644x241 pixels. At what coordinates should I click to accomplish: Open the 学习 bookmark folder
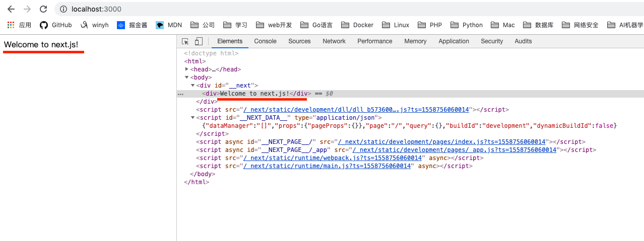point(235,25)
